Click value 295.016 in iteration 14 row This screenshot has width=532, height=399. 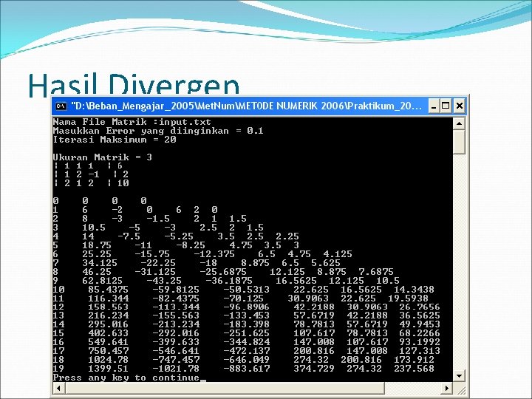click(x=108, y=324)
